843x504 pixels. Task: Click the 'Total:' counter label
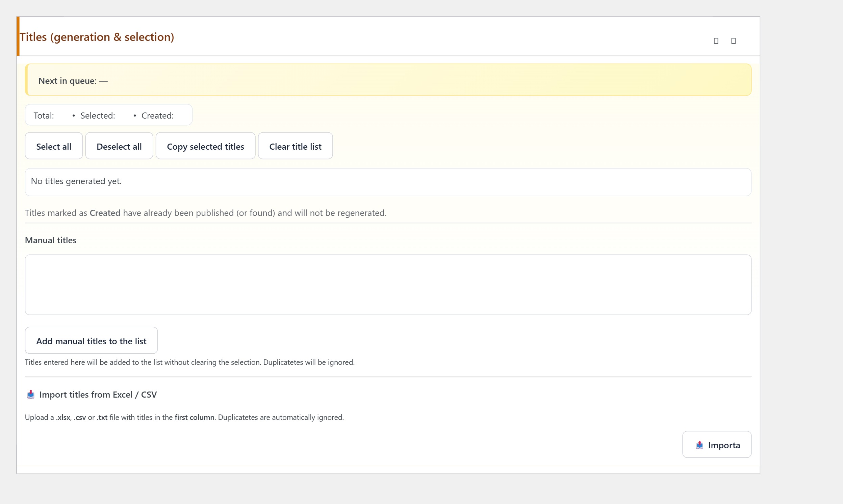(x=44, y=116)
